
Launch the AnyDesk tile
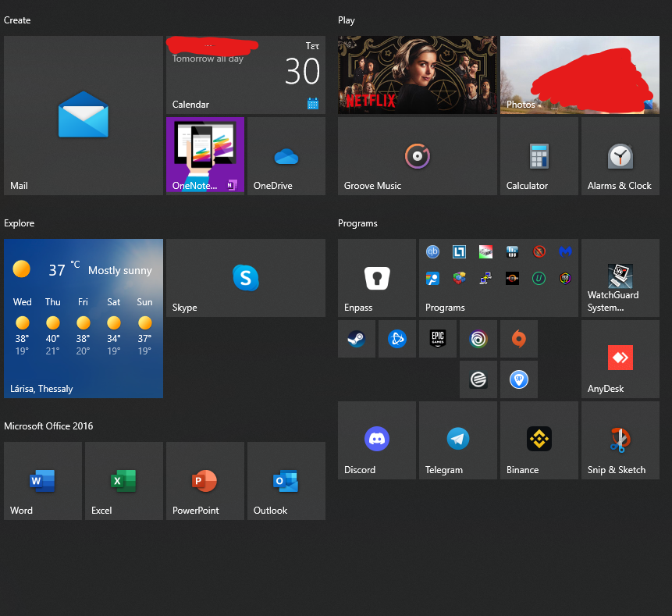[x=620, y=359]
